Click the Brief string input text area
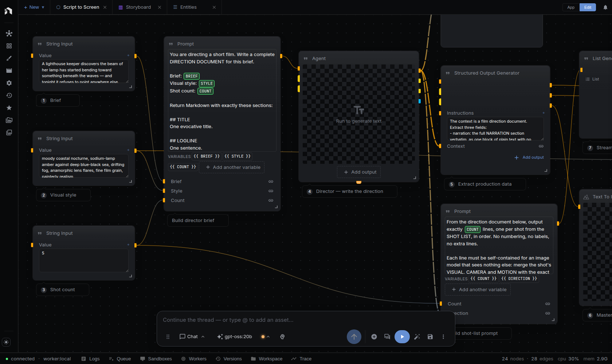The width and height of the screenshot is (612, 364). point(84,72)
